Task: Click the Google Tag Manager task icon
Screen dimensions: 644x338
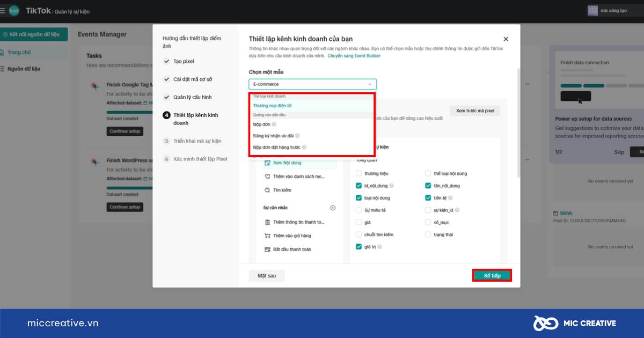Action: tap(95, 85)
